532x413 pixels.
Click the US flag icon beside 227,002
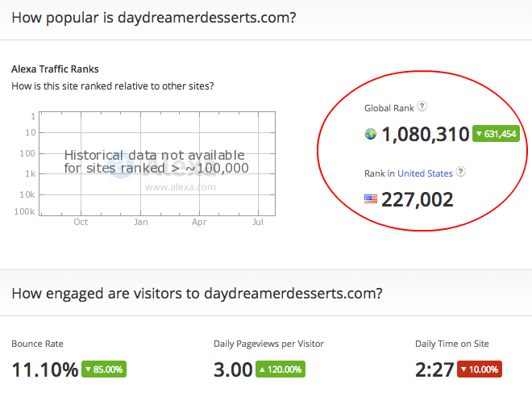click(371, 198)
